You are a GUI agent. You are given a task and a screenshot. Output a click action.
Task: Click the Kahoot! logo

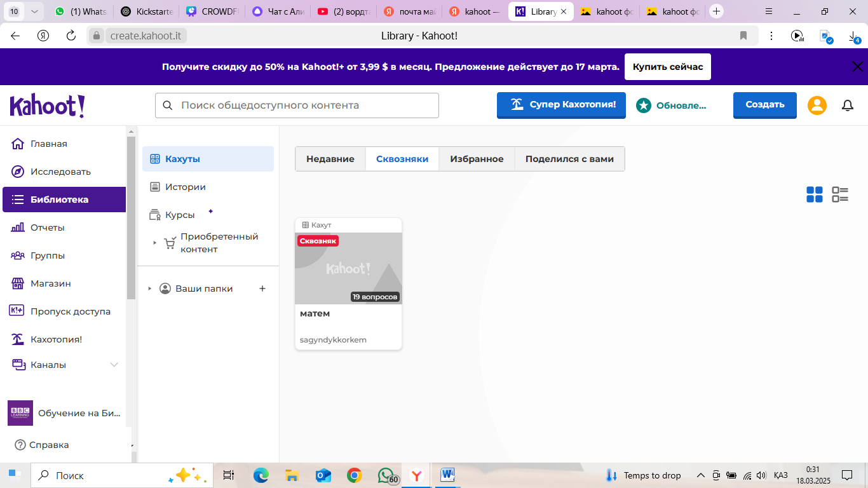tap(48, 106)
